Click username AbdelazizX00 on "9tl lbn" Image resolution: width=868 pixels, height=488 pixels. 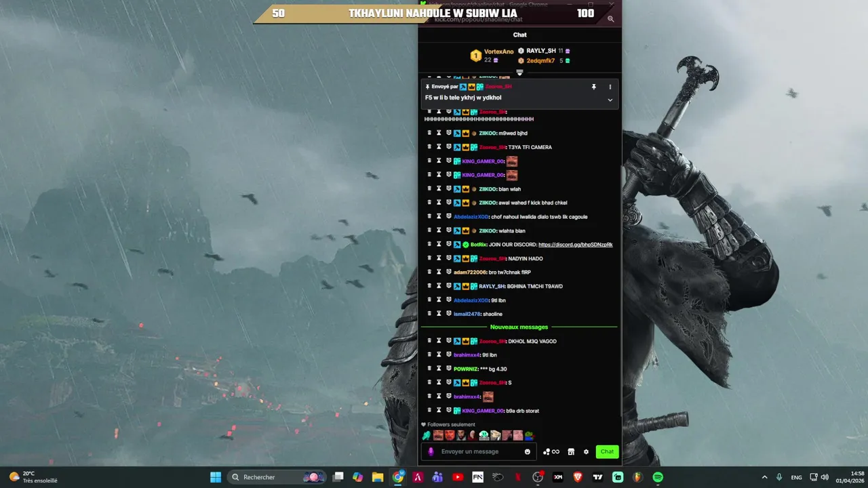pos(471,300)
